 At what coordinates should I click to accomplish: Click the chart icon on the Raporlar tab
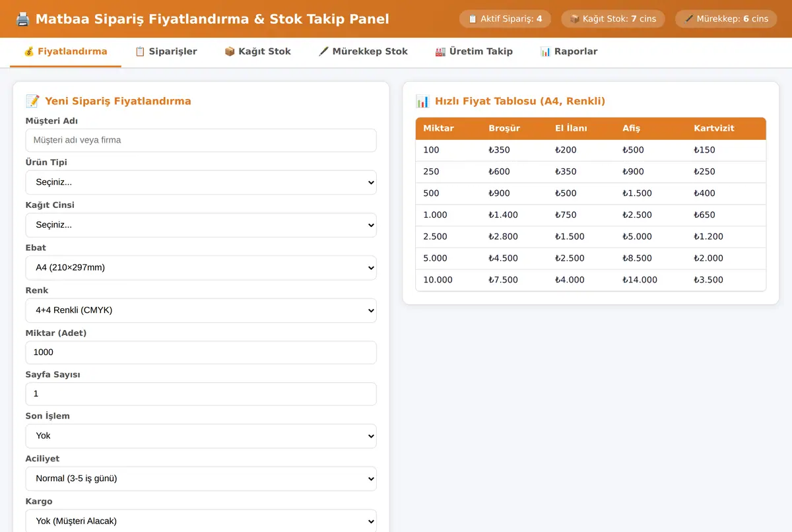click(545, 51)
